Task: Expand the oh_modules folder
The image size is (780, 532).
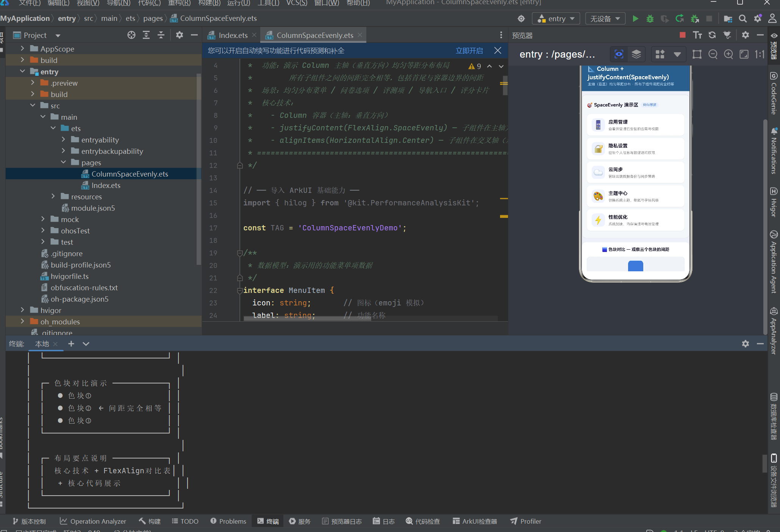Action: tap(22, 321)
